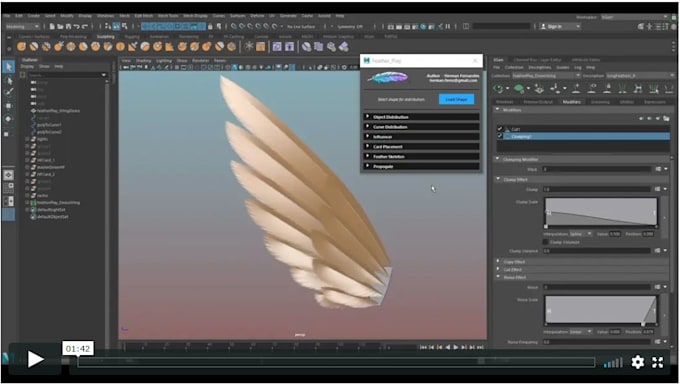
Task: Expand the Propagate section
Action: [422, 166]
